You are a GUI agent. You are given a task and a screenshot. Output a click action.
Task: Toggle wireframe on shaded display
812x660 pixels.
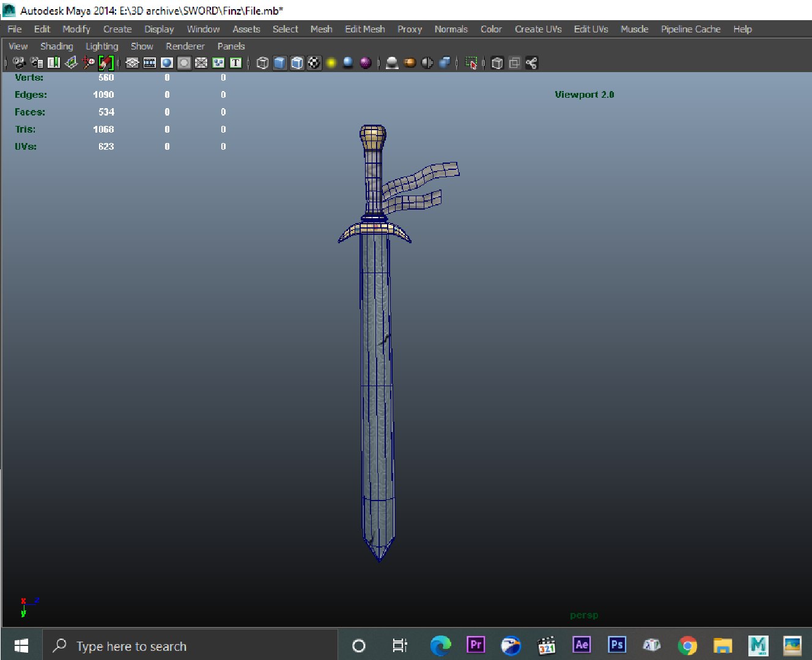[297, 63]
